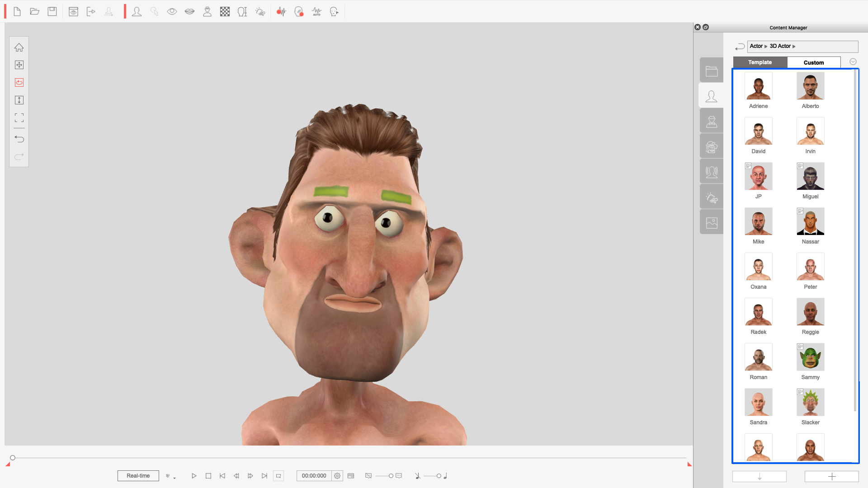
Task: Select the checkerboard background mask tool
Action: coord(225,11)
